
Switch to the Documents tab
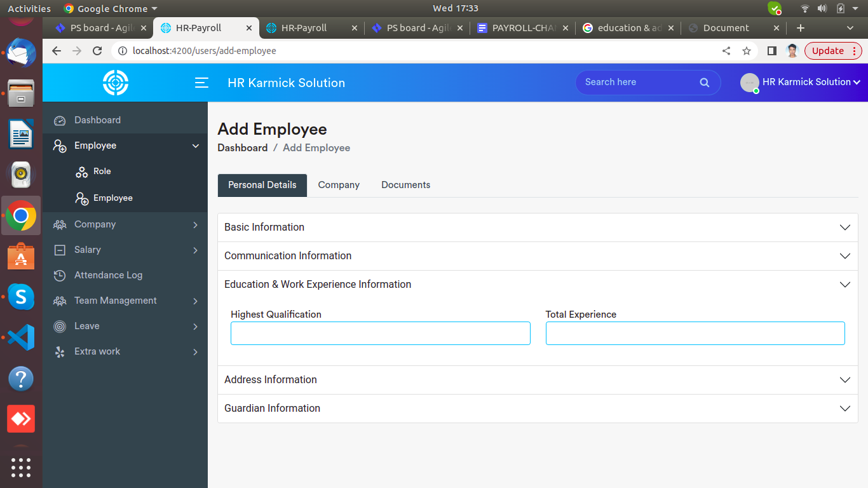click(405, 185)
